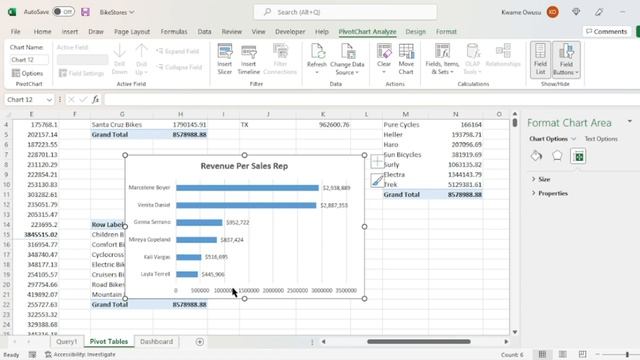Click the insert function fx icon
The width and height of the screenshot is (640, 360).
click(96, 100)
